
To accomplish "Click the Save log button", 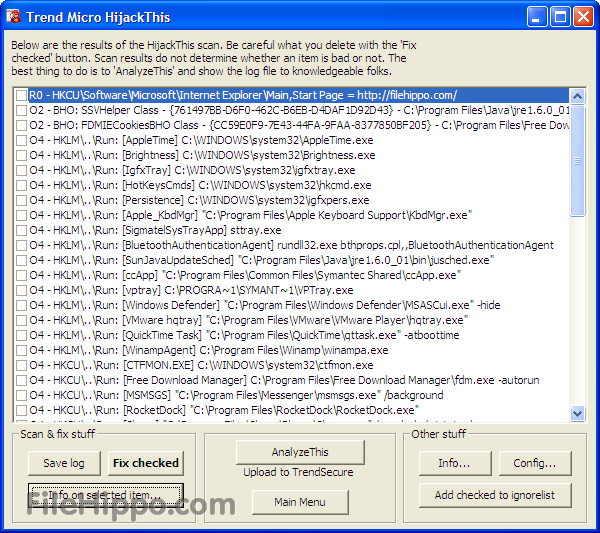I will 64,463.
